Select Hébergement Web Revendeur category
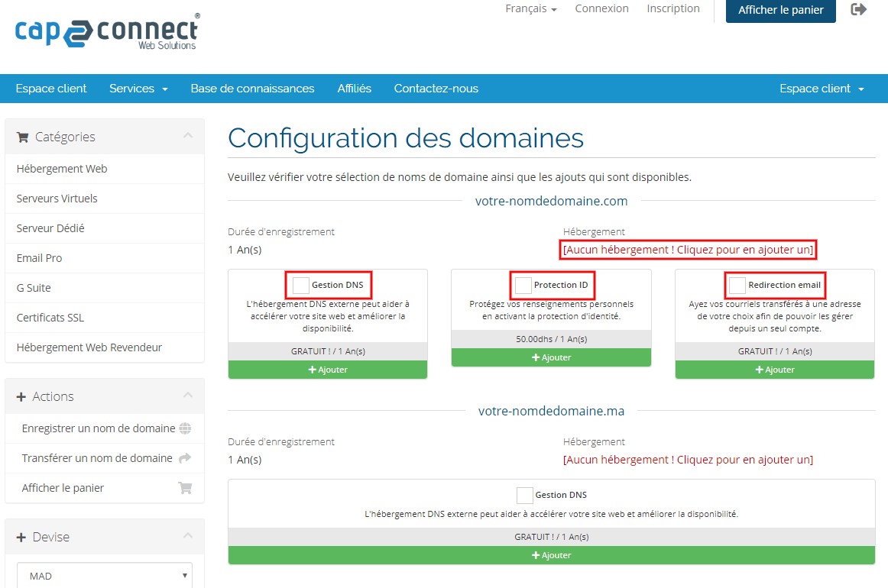 (x=105, y=347)
